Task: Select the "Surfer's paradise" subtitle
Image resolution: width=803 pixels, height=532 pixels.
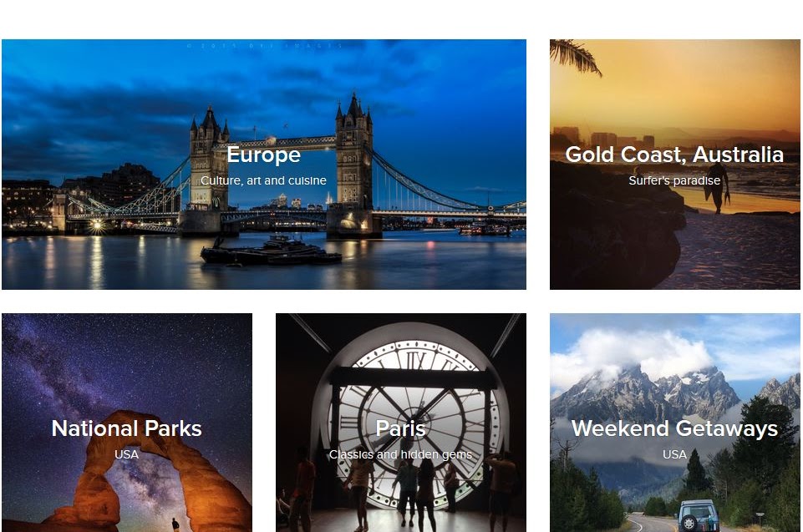Action: (674, 180)
